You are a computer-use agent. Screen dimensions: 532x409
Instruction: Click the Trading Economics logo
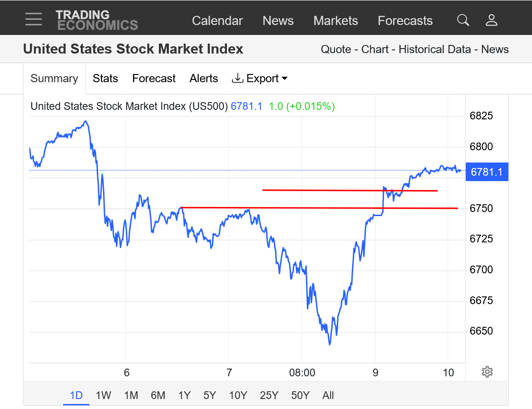pos(97,20)
